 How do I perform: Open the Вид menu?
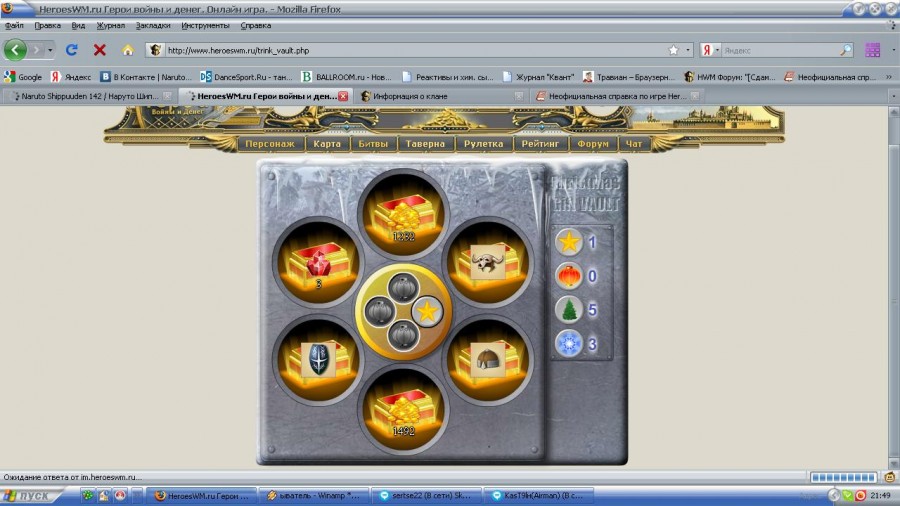[x=78, y=25]
